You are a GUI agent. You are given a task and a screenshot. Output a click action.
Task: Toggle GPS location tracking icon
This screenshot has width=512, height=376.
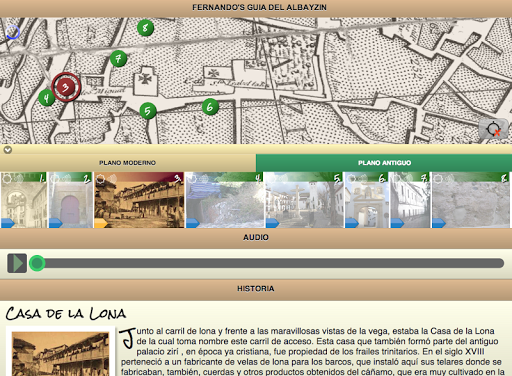tap(493, 129)
